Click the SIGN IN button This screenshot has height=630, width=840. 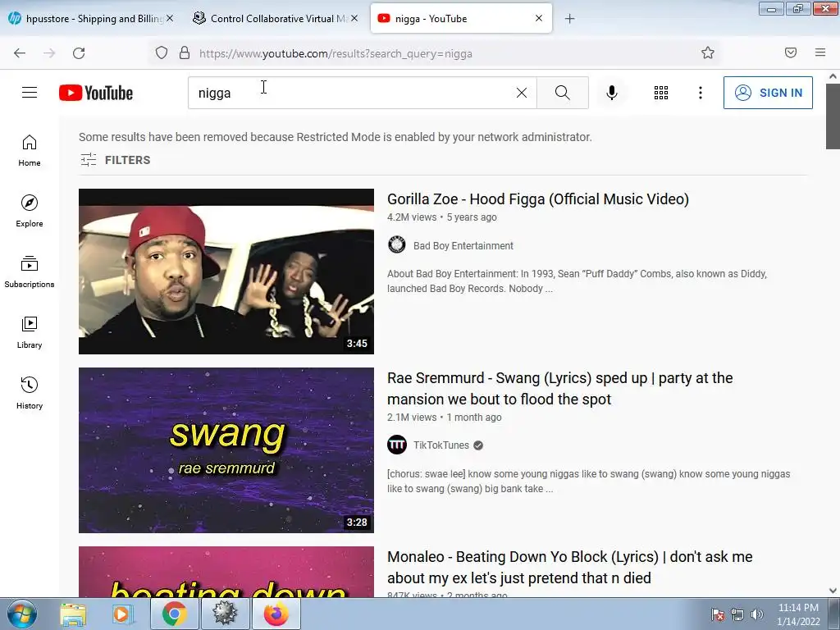click(x=768, y=93)
